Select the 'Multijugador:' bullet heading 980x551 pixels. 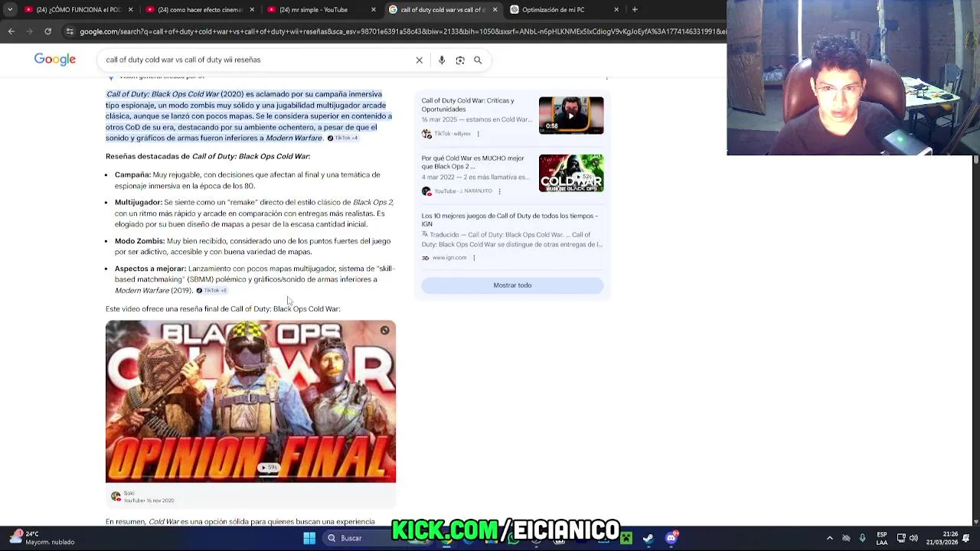tap(139, 203)
